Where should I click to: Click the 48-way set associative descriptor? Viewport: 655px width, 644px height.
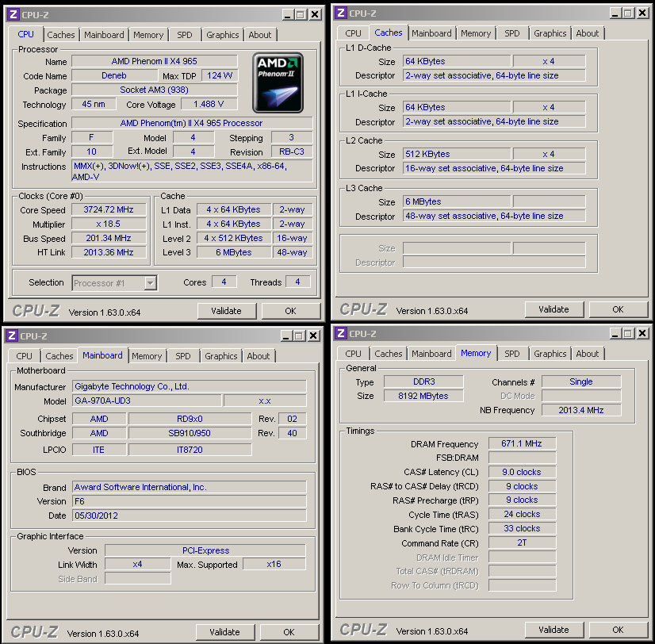(494, 216)
